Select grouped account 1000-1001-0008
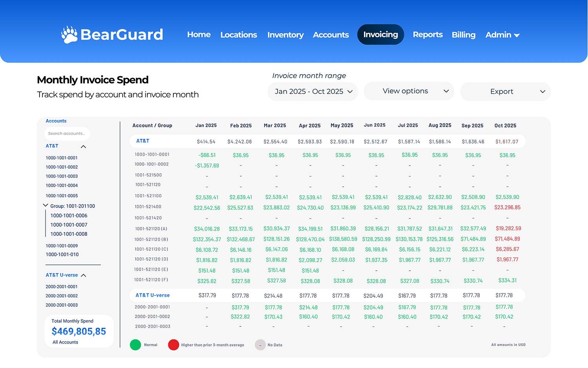The image size is (588, 368). (x=69, y=234)
